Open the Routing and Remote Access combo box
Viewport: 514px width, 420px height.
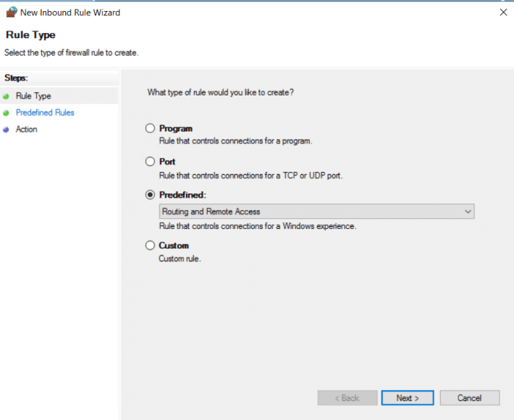point(316,211)
